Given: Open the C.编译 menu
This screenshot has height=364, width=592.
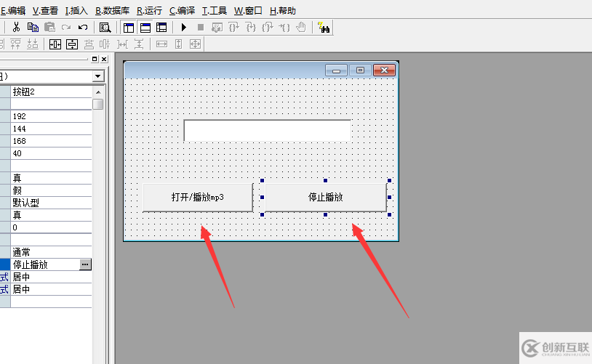Looking at the screenshot, I should click(x=182, y=11).
